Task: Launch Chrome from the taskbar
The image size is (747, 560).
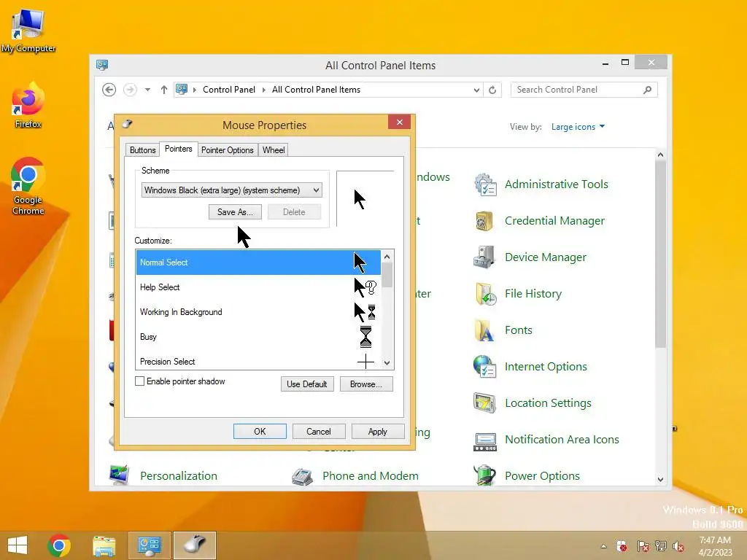Action: coord(59,545)
